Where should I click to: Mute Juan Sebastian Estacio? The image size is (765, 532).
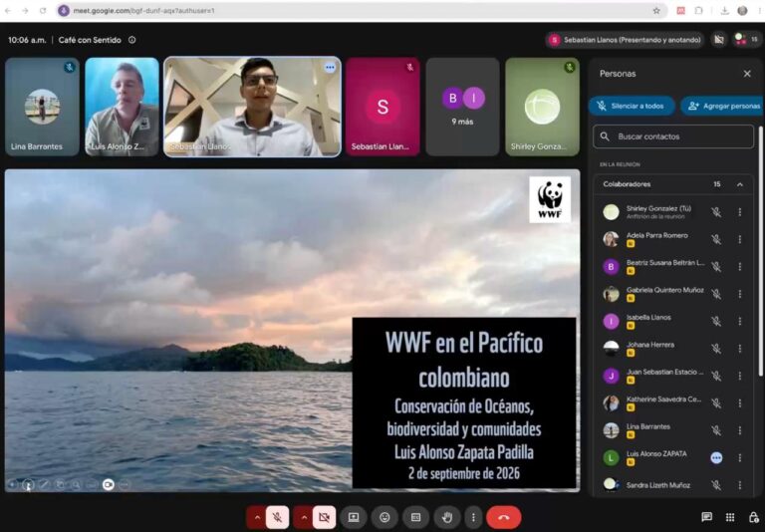tap(716, 377)
